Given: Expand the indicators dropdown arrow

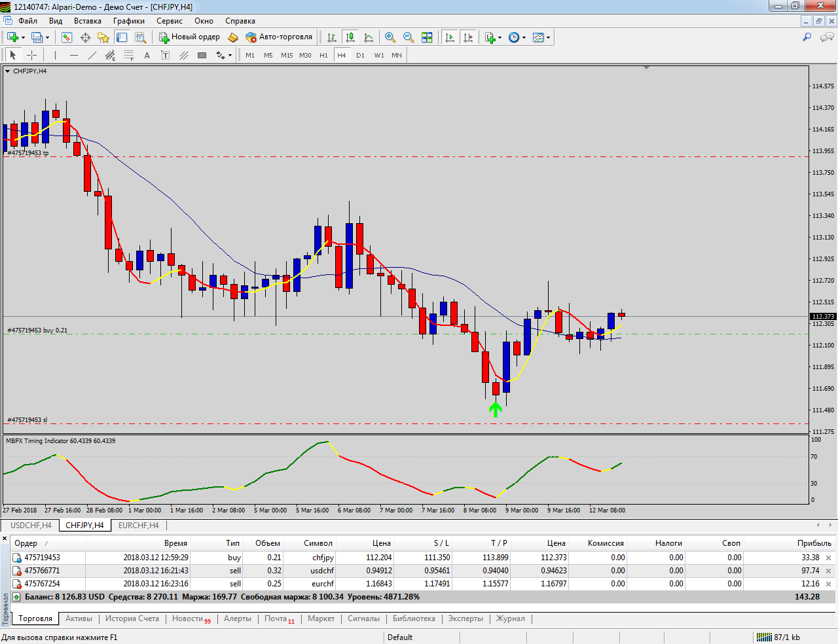Looking at the screenshot, I should [500, 37].
